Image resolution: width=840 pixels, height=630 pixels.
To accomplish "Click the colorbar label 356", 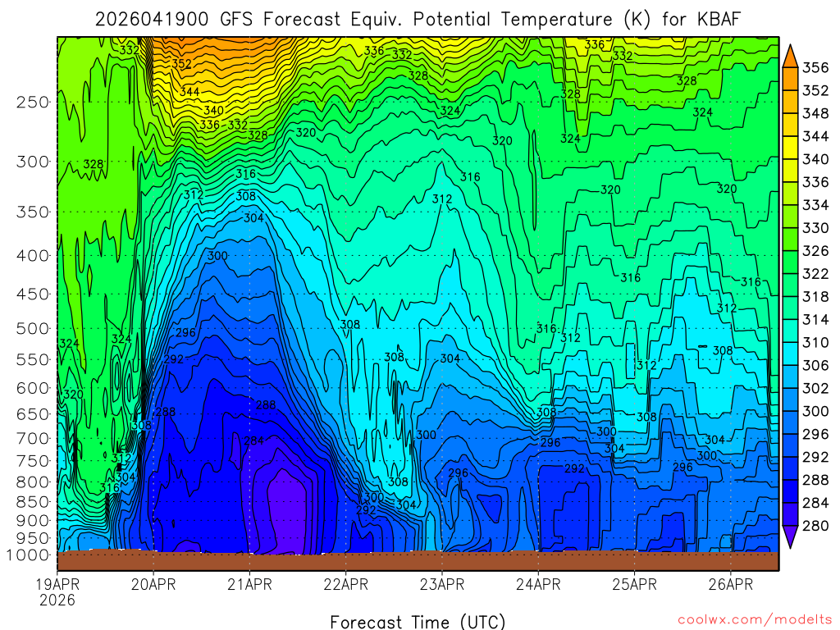I will pos(815,67).
